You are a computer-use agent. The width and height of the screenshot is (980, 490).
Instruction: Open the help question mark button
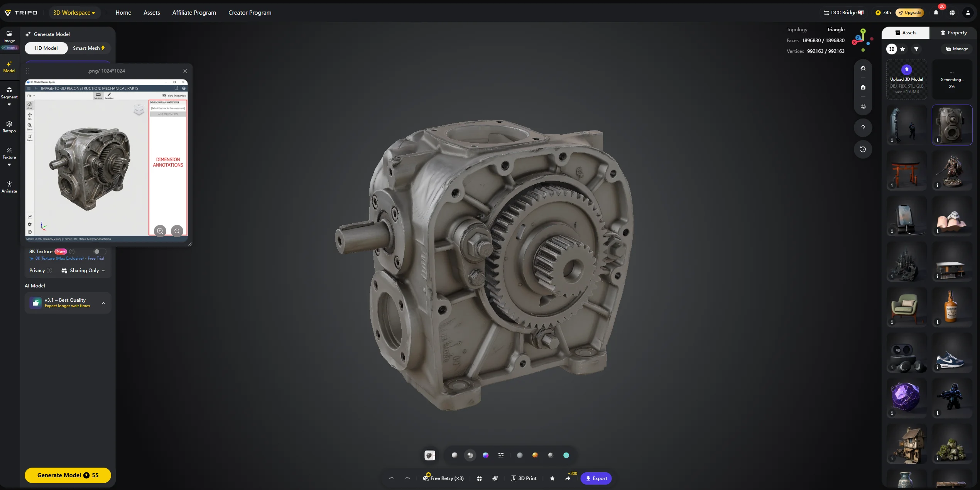pyautogui.click(x=863, y=128)
